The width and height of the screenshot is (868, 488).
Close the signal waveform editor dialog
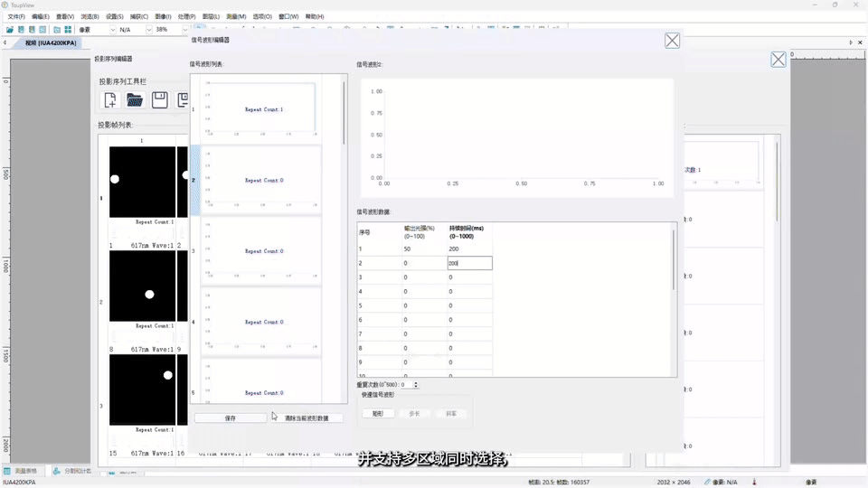pyautogui.click(x=672, y=41)
